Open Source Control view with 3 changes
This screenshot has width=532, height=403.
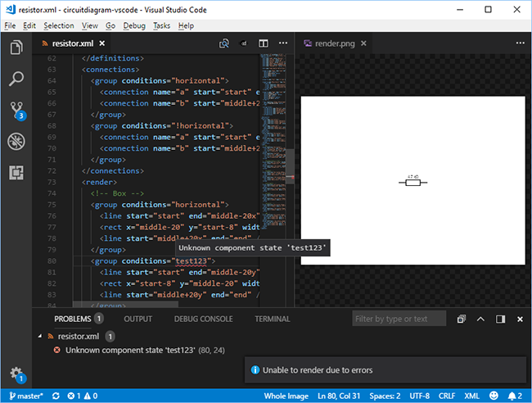(17, 111)
